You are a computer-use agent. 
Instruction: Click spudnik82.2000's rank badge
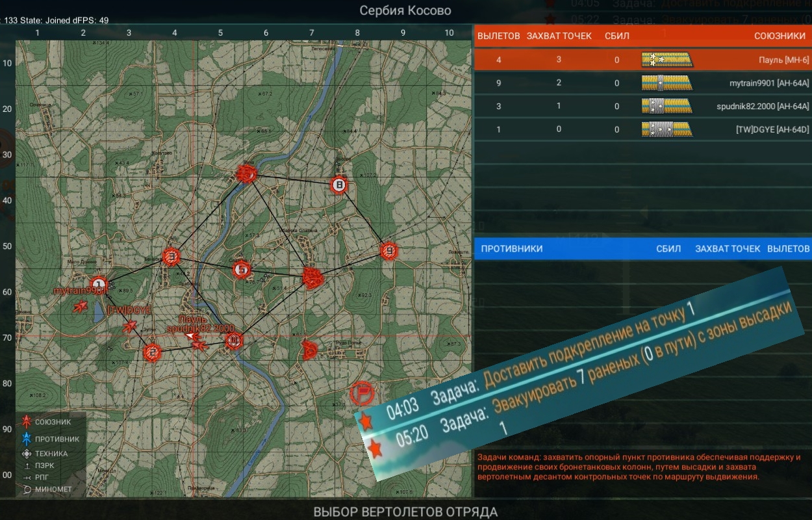click(666, 106)
